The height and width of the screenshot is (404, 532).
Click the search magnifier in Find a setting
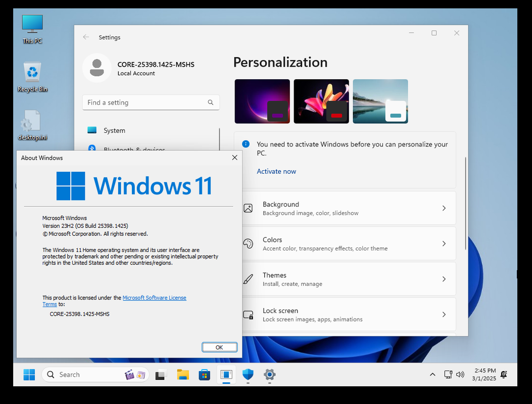pyautogui.click(x=210, y=102)
